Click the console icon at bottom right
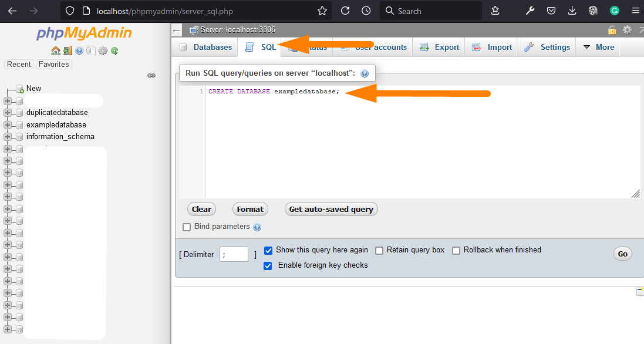 tap(640, 291)
